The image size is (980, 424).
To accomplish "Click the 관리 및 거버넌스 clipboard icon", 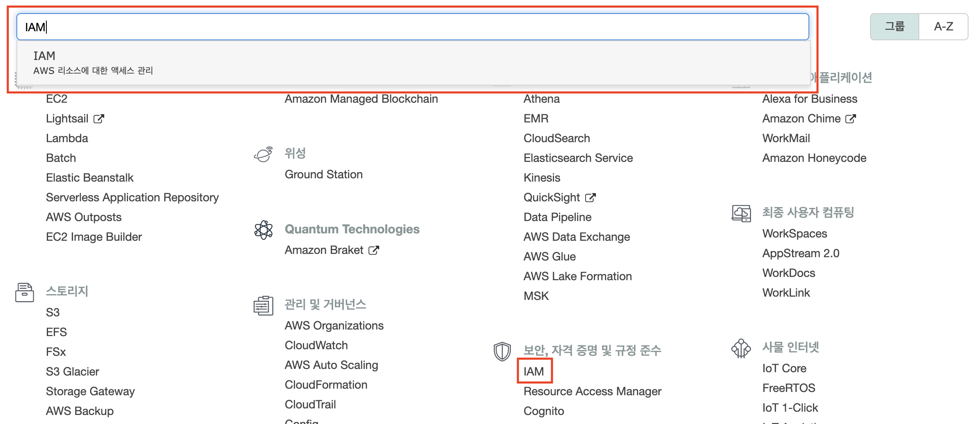I will coord(263,305).
